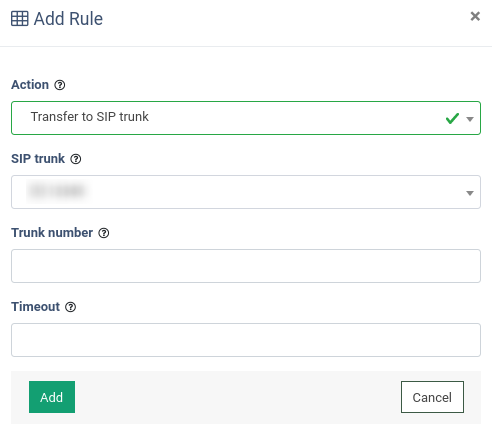Click the Cancel button

432,397
